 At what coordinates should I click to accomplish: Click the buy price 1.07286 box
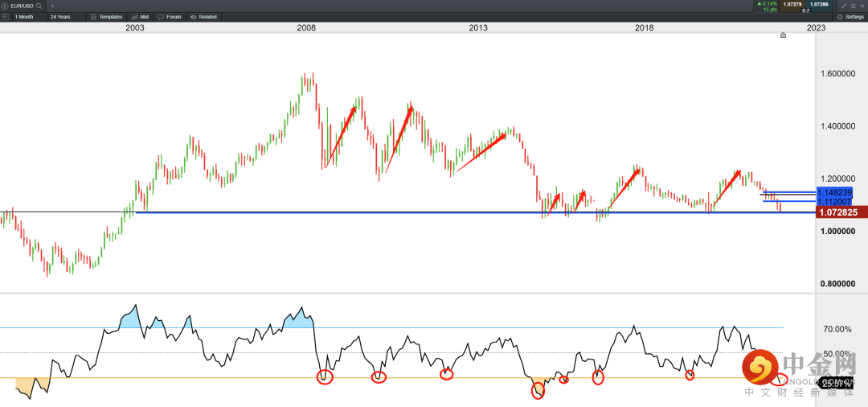[818, 4]
